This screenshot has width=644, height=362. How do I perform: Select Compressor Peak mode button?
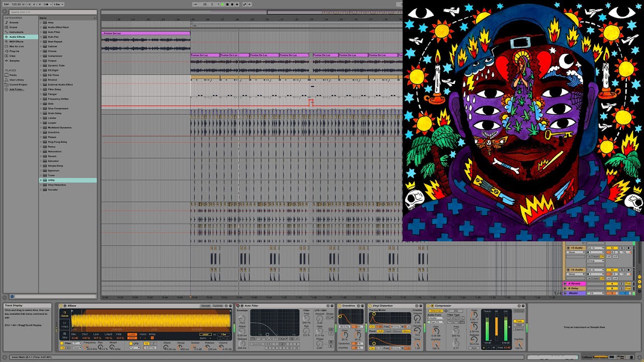tap(519, 321)
